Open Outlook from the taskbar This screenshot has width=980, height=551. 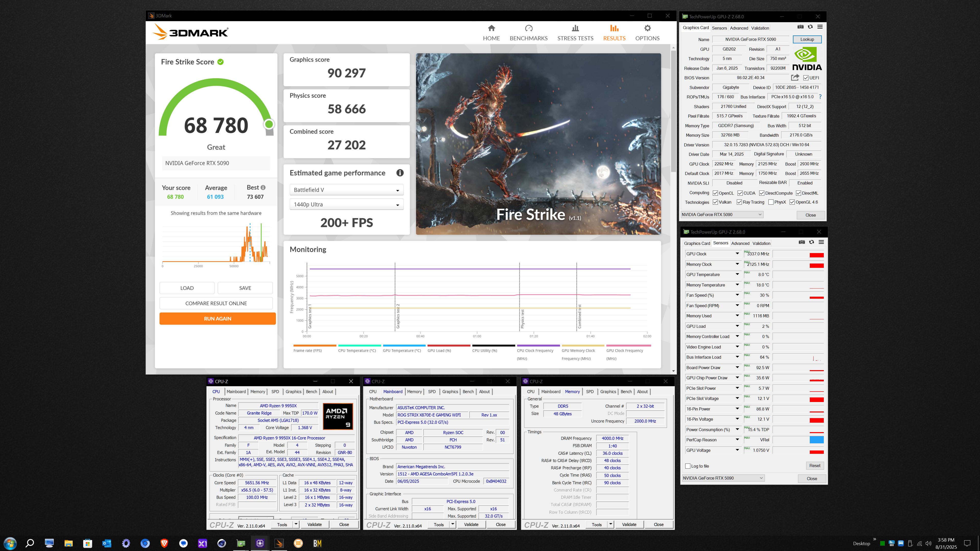(106, 543)
